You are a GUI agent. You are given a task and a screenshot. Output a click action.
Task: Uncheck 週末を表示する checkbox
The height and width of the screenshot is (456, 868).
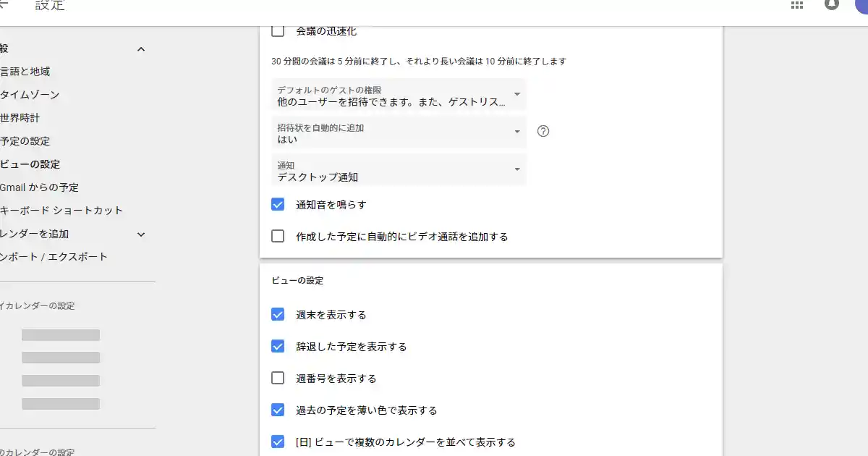point(278,314)
